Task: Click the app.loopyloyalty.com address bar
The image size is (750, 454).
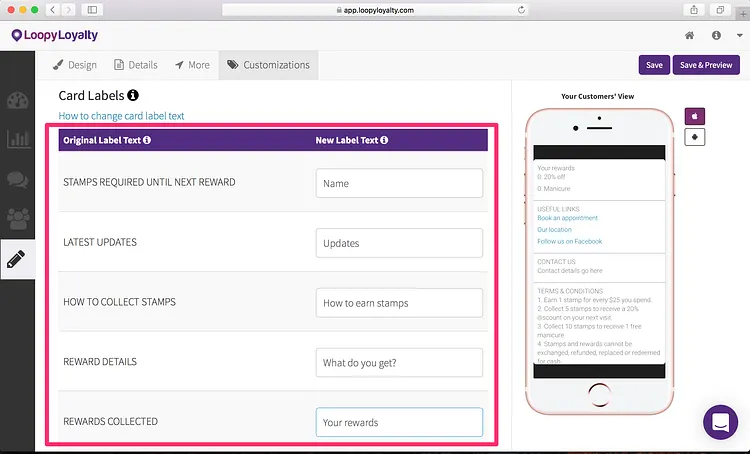Action: pyautogui.click(x=375, y=10)
